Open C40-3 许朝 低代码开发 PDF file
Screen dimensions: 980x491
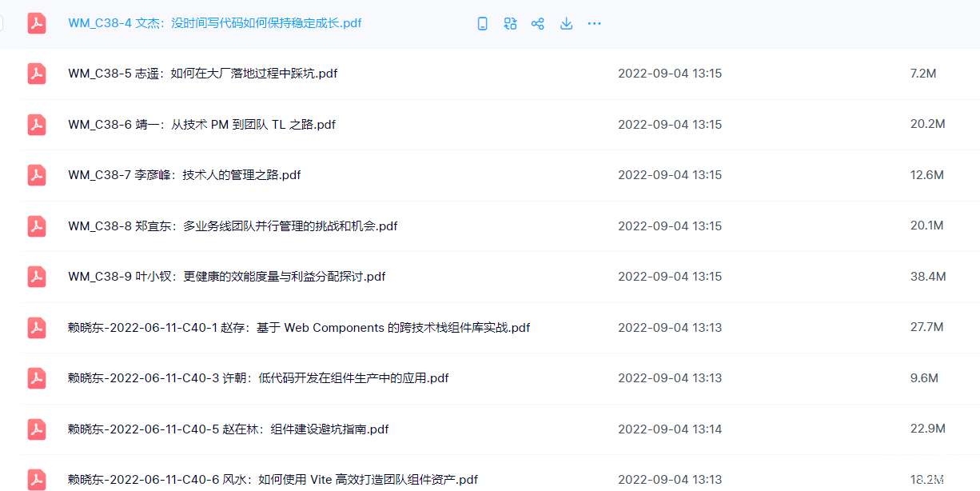click(x=258, y=378)
